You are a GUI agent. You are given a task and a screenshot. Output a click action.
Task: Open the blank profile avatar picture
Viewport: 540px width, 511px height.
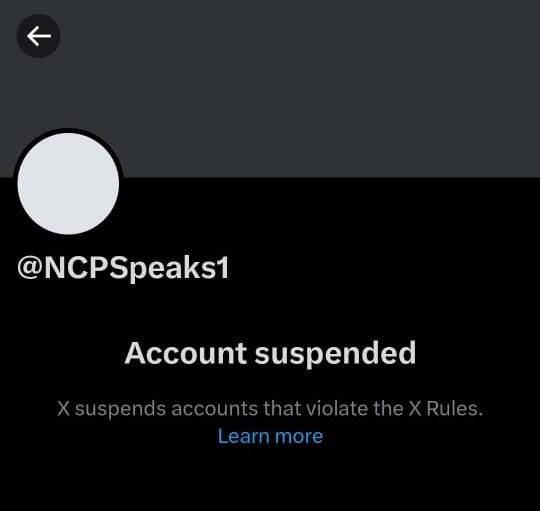pyautogui.click(x=68, y=184)
